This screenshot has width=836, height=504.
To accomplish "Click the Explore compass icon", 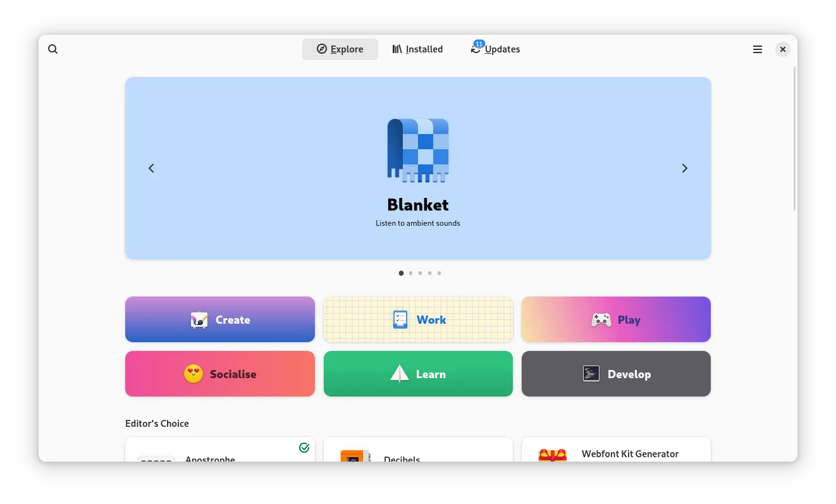I will point(322,49).
